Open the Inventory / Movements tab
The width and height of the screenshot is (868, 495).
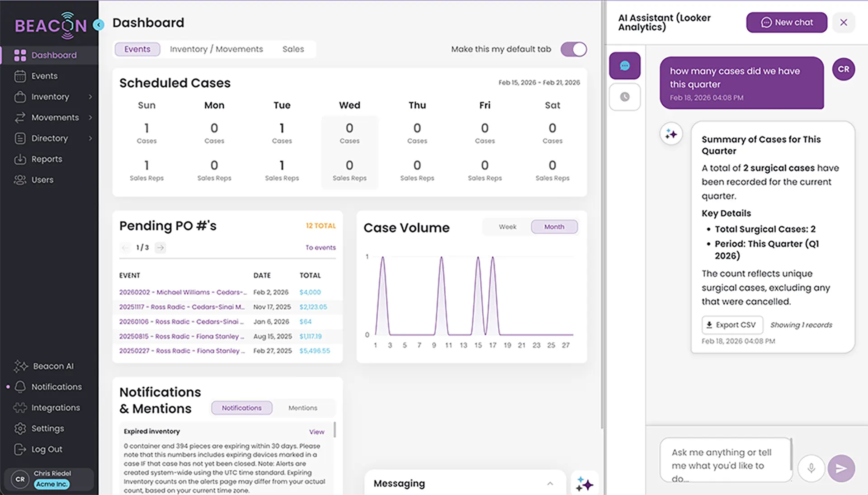coord(216,49)
